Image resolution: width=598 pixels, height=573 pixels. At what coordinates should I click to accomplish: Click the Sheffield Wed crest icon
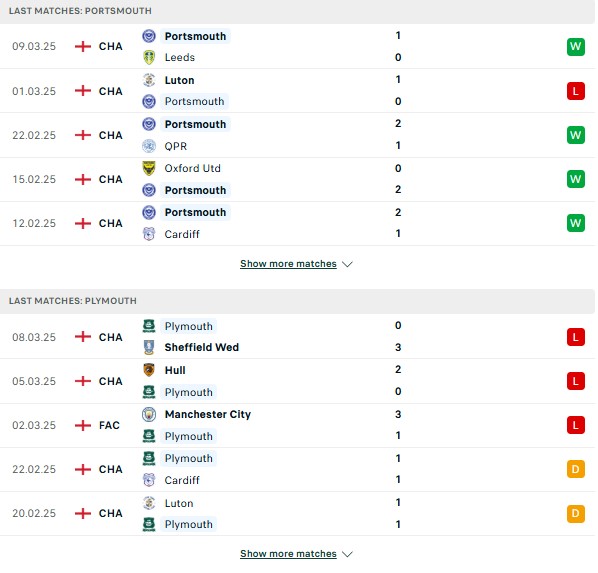pyautogui.click(x=149, y=347)
